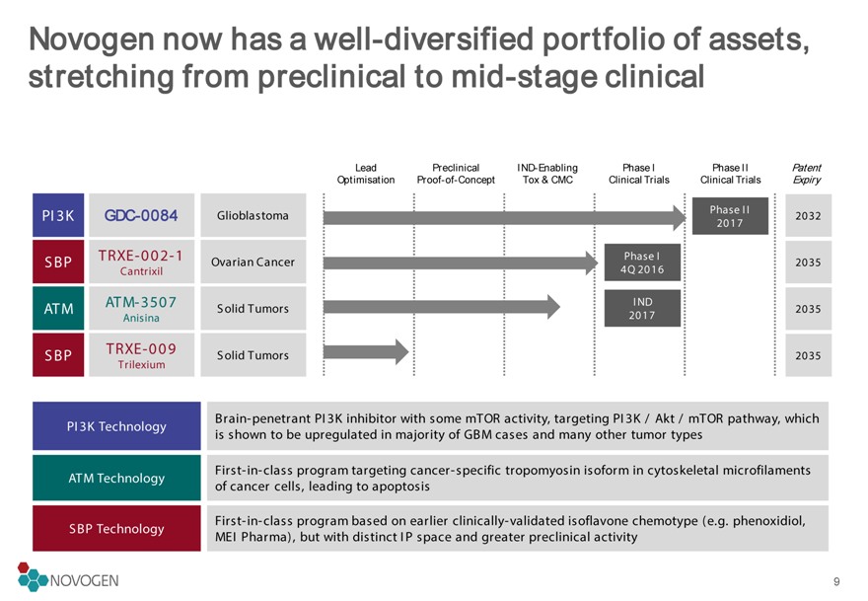
Task: Click the TRXE-009 short progress arrow
Action: pos(366,351)
